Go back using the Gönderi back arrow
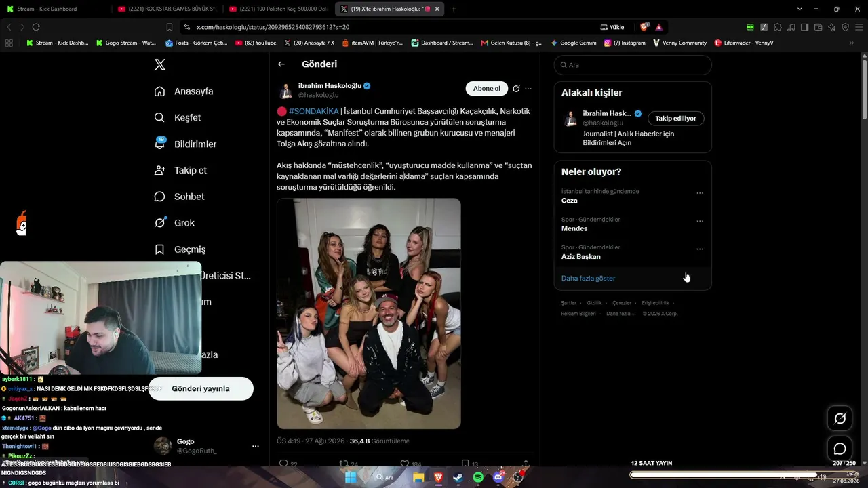 (x=281, y=64)
